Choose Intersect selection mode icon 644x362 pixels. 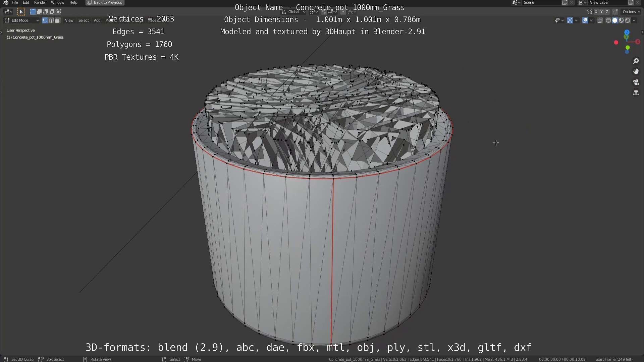(x=58, y=12)
